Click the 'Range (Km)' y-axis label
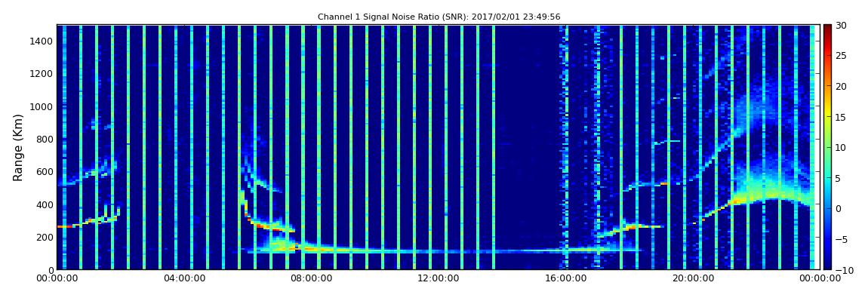 [x=17, y=147]
